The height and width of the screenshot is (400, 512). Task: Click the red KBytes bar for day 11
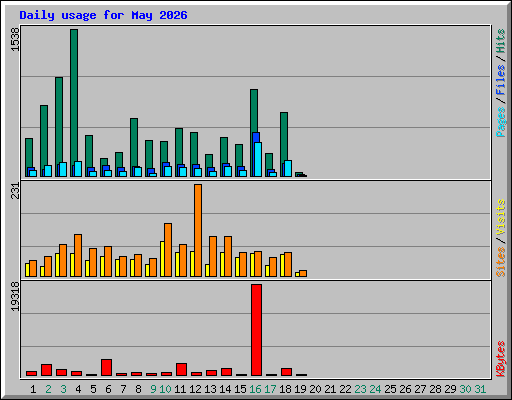[x=181, y=369]
